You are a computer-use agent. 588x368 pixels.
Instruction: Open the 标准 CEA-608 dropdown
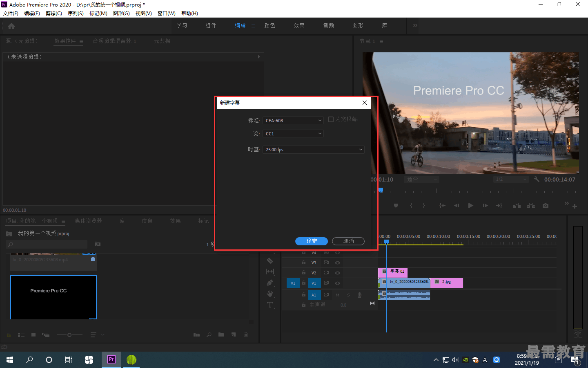(x=293, y=121)
